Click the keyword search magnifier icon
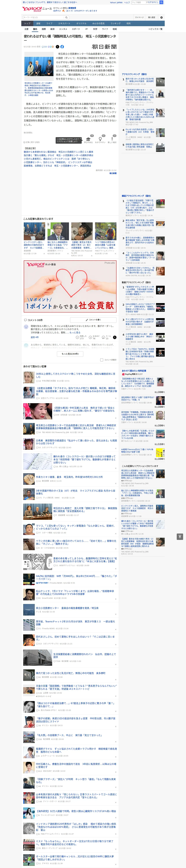The width and height of the screenshot is (186, 868). tap(66, 18)
